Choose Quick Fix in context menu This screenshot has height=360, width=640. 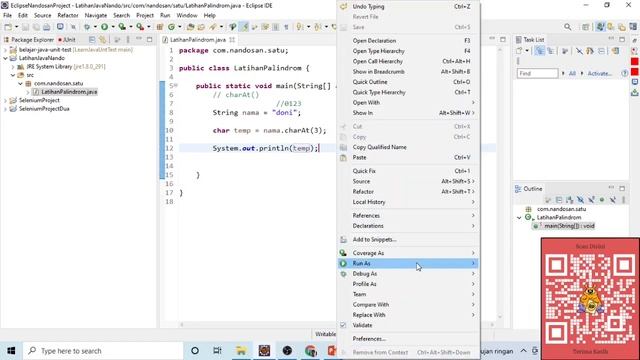[x=408, y=171]
